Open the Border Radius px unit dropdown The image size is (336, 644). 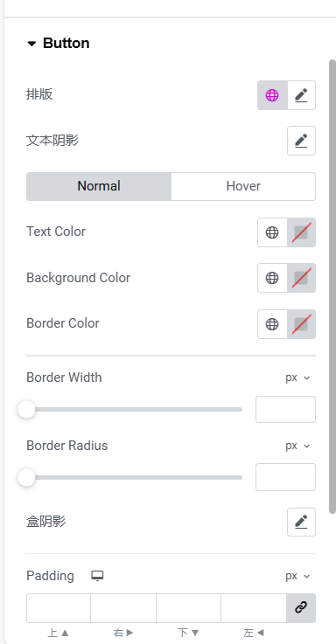point(297,446)
